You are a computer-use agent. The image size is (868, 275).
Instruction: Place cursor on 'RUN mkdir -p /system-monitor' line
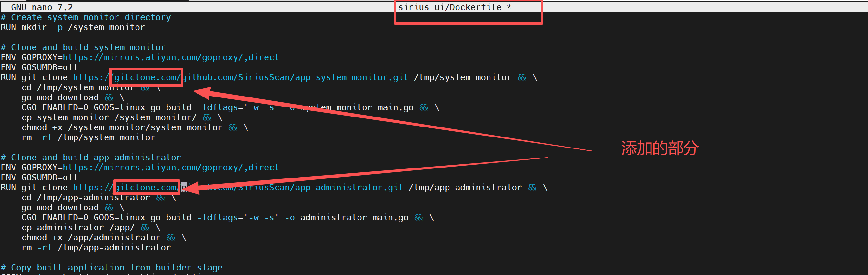(73, 27)
